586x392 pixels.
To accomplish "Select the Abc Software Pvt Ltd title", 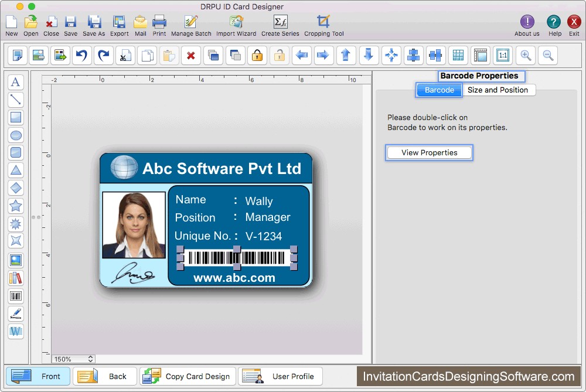I will click(222, 169).
